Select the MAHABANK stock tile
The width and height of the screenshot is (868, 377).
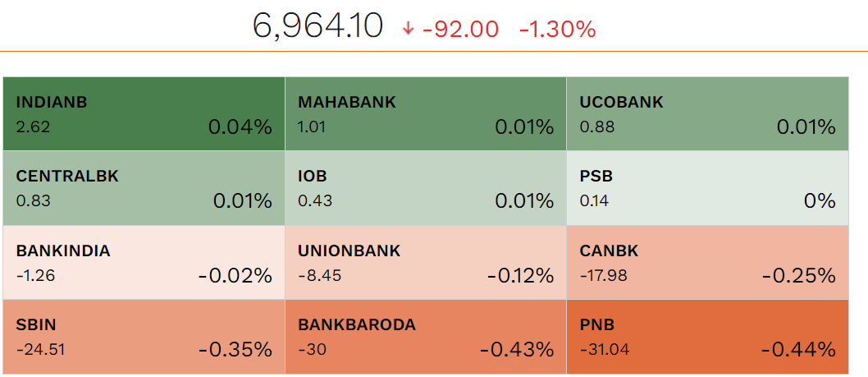(x=425, y=114)
